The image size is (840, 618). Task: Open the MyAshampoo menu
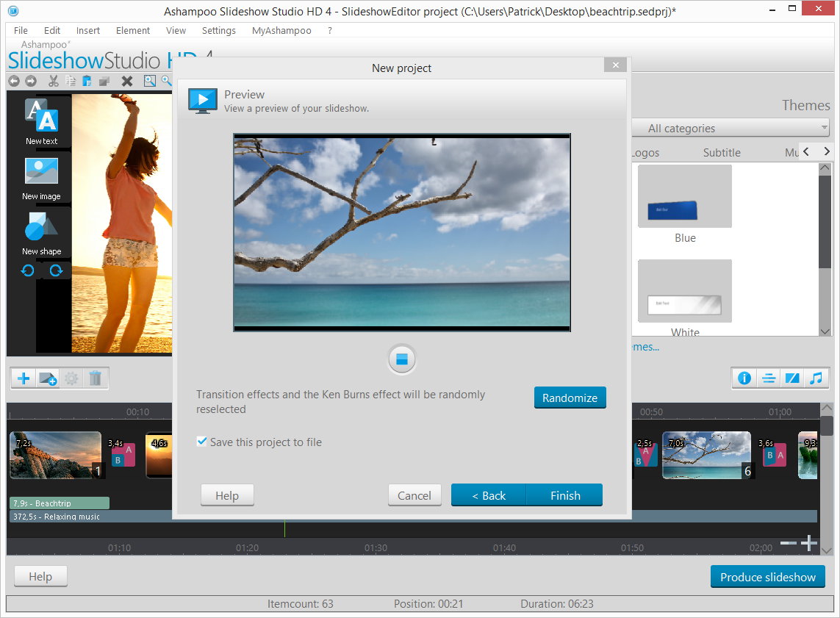point(281,30)
